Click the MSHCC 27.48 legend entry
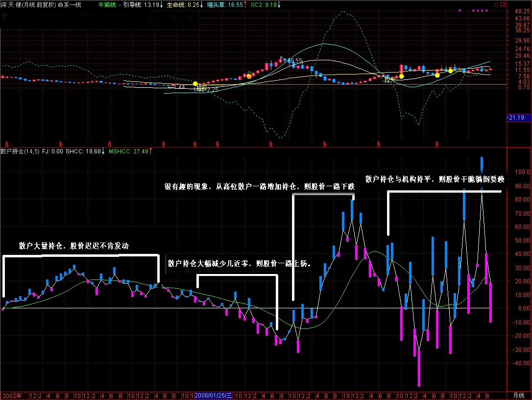This screenshot has width=532, height=400. coord(128,151)
